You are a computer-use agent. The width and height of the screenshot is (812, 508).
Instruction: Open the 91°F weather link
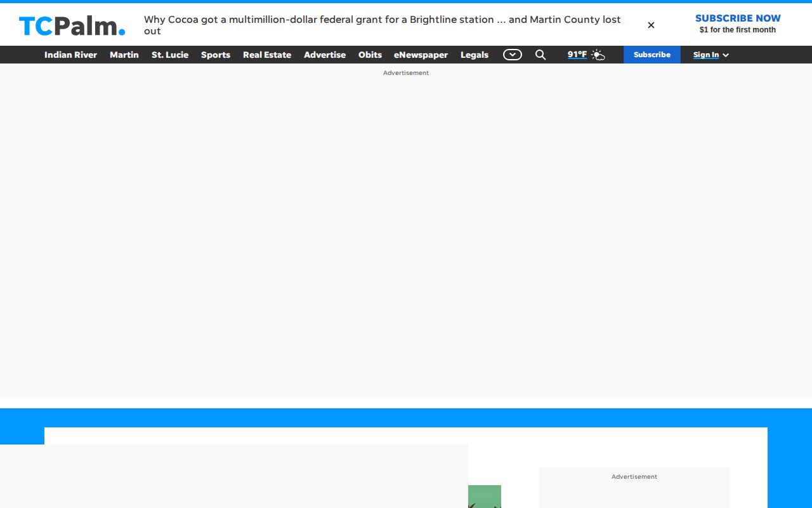[577, 55]
